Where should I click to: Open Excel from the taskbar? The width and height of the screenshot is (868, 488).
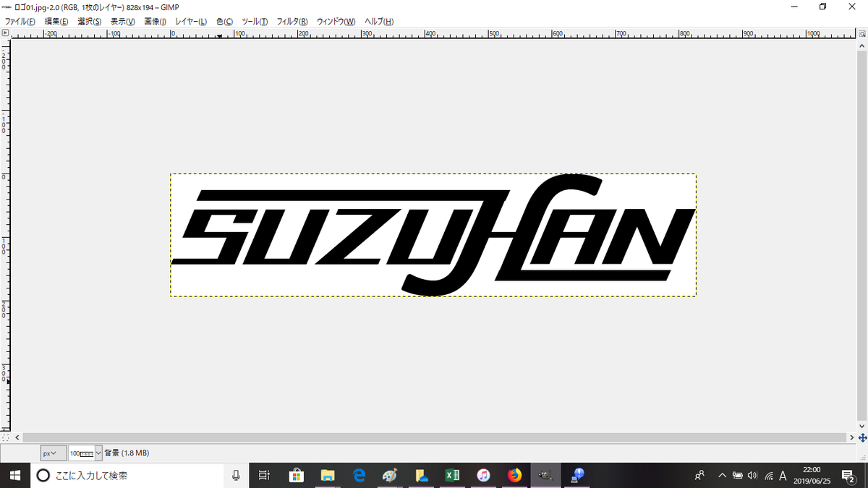pyautogui.click(x=453, y=475)
